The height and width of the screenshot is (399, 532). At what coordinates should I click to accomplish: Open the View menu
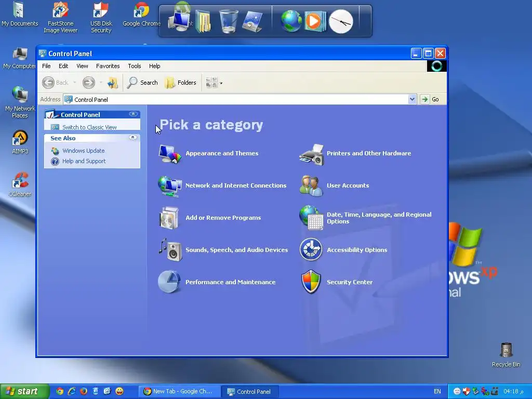click(x=82, y=66)
